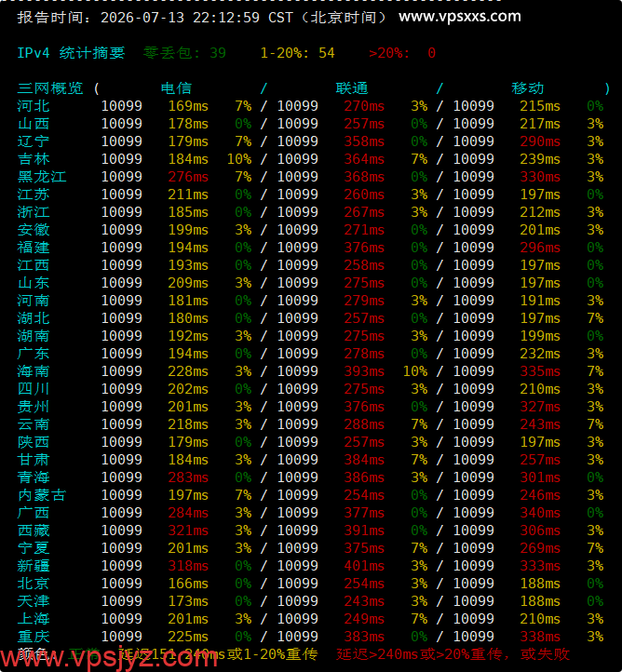Viewport: 622px width, 672px height.
Task: Select the 内蒙古 row label
Action: [42, 495]
